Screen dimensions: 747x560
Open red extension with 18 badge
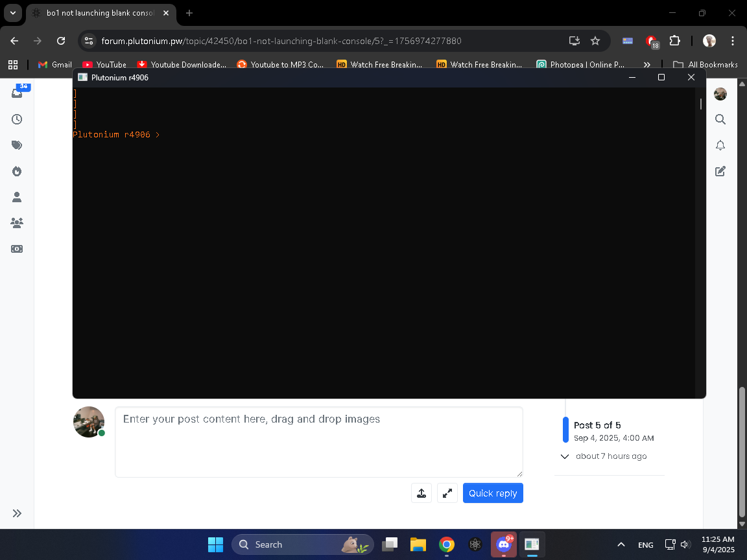click(x=651, y=41)
